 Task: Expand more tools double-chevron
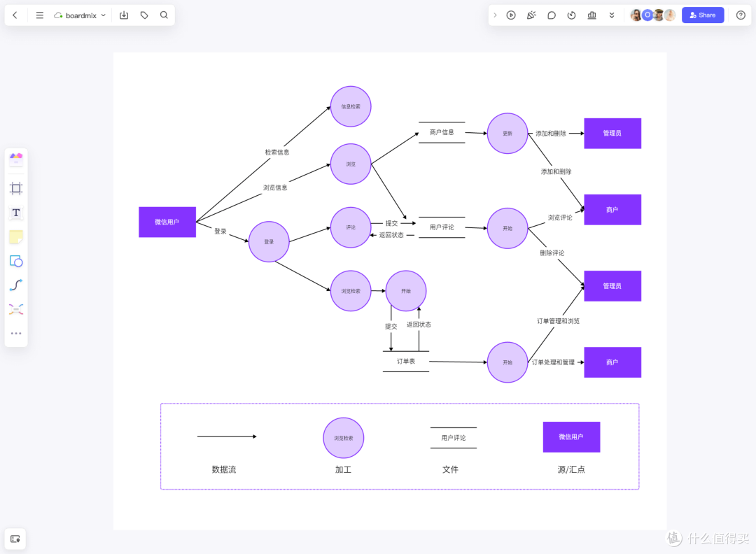[612, 15]
